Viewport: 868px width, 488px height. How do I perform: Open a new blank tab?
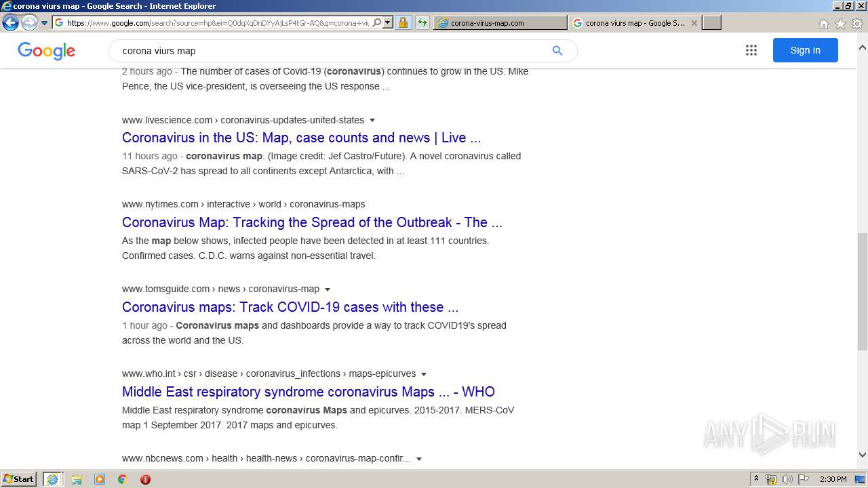[711, 23]
